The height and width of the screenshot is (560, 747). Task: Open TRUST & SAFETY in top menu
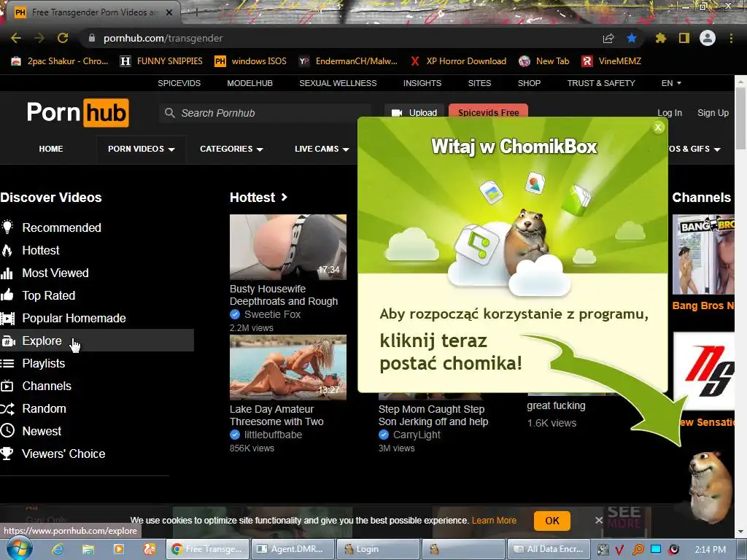(x=601, y=83)
